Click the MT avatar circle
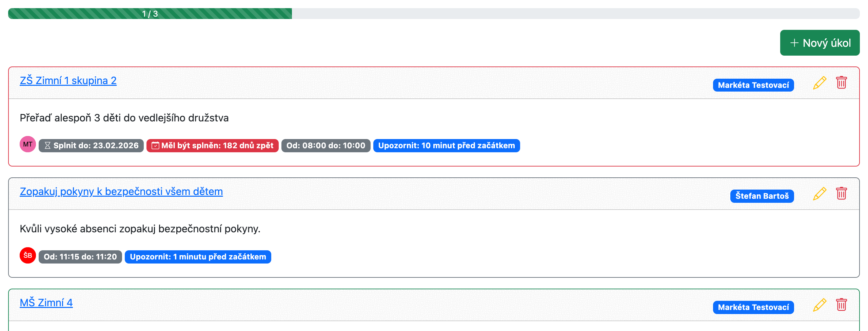The image size is (868, 331). 28,144
